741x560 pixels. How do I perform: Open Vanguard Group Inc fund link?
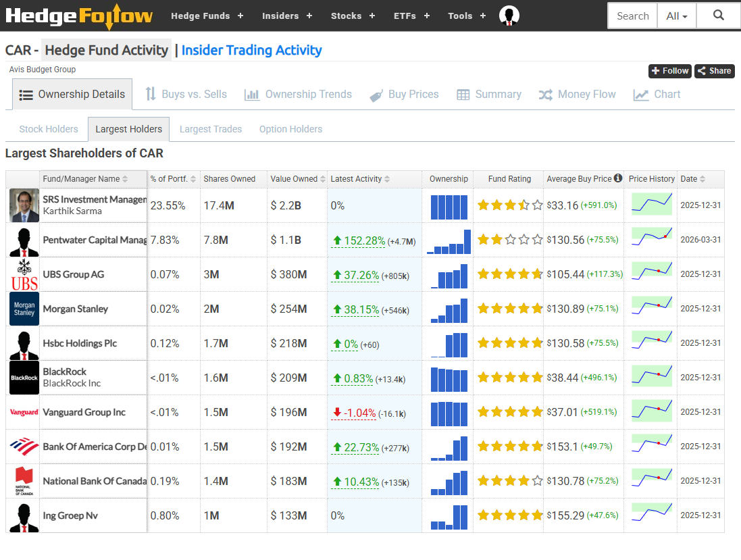click(x=84, y=413)
